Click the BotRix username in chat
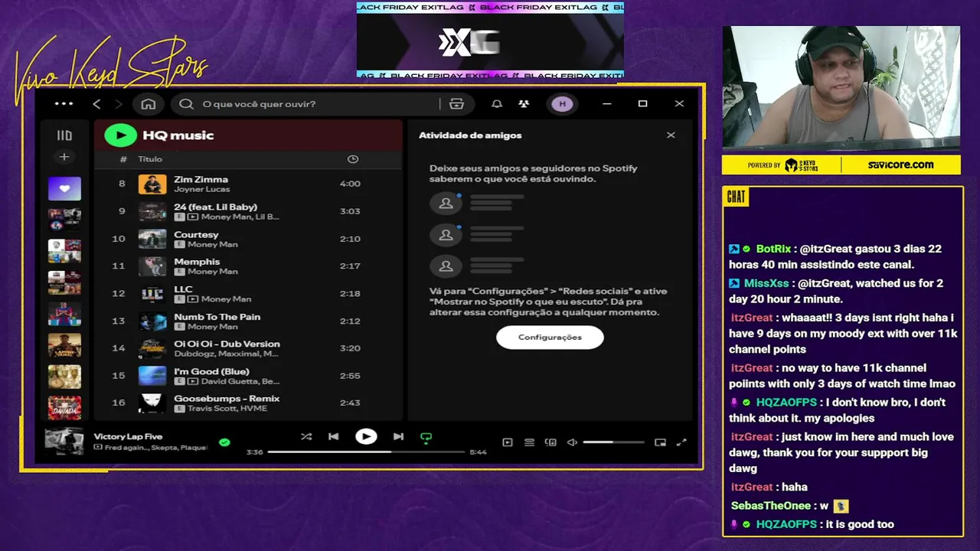Viewport: 980px width, 551px height. tap(773, 249)
